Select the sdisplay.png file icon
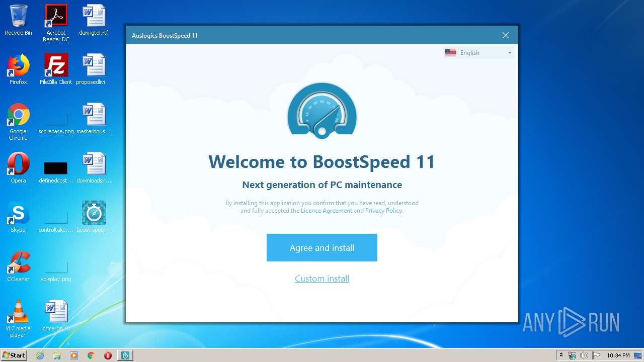 pos(56,270)
